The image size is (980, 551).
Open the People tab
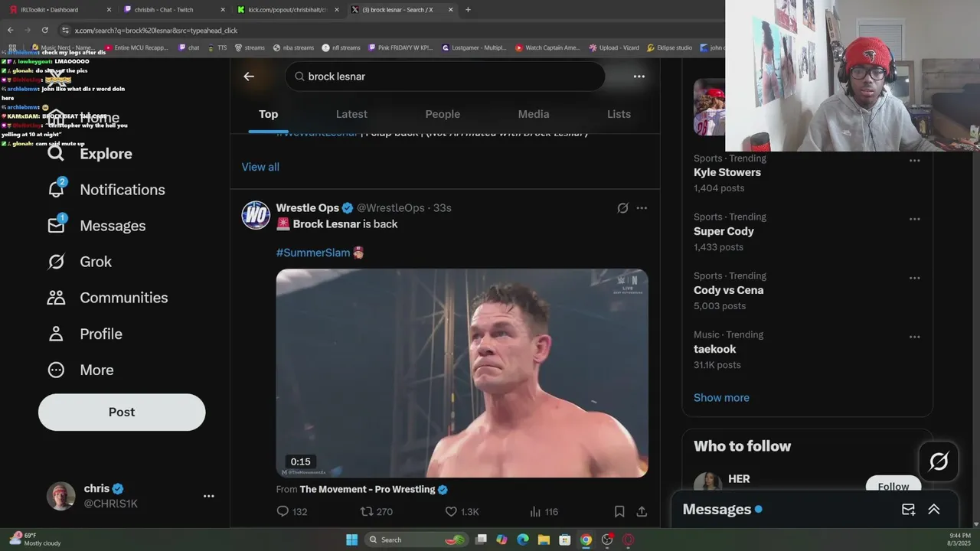[443, 114]
